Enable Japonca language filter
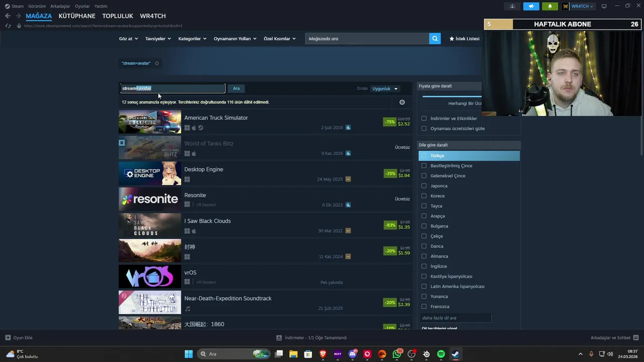The height and width of the screenshot is (362, 644). pyautogui.click(x=424, y=186)
